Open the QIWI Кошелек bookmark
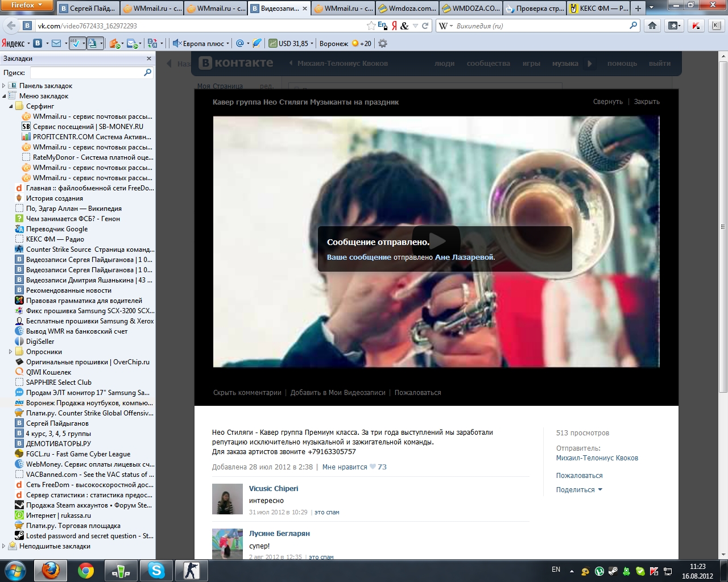 49,372
